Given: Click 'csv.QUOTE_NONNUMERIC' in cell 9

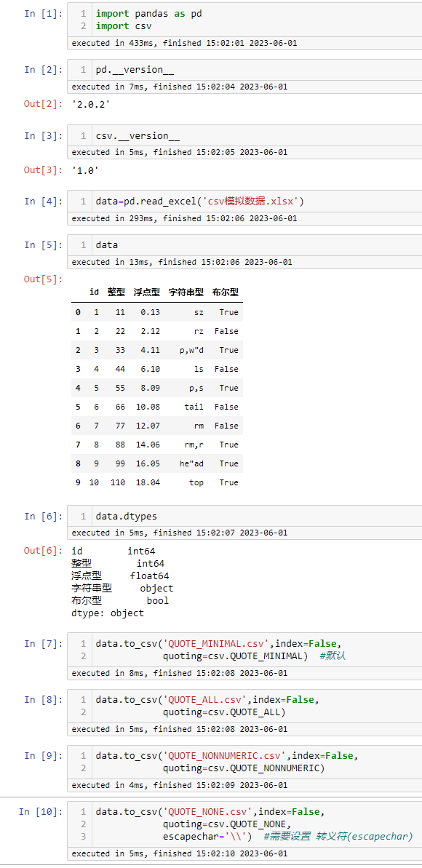Looking at the screenshot, I should (263, 768).
